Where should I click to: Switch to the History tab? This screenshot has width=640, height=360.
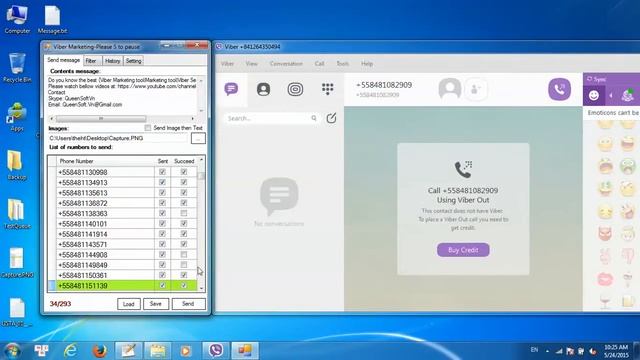point(113,61)
